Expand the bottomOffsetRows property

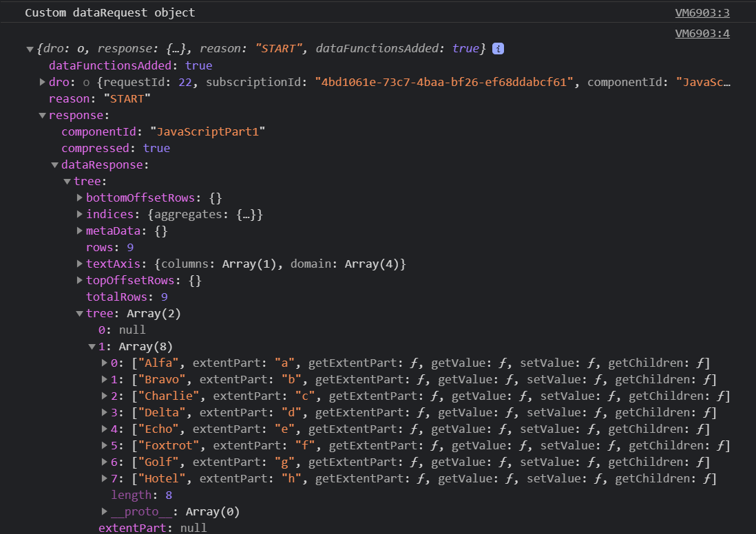tap(80, 197)
